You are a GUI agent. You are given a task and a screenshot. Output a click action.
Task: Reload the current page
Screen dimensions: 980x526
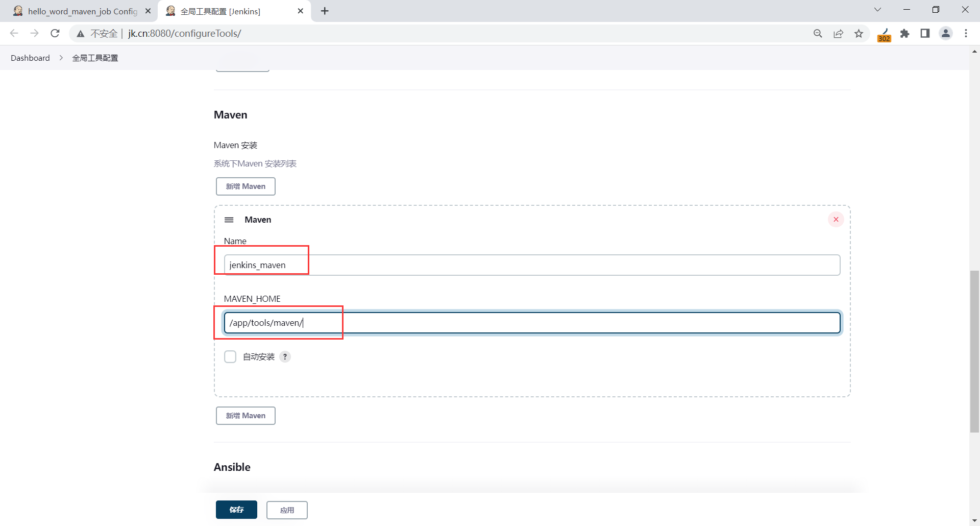click(x=55, y=33)
